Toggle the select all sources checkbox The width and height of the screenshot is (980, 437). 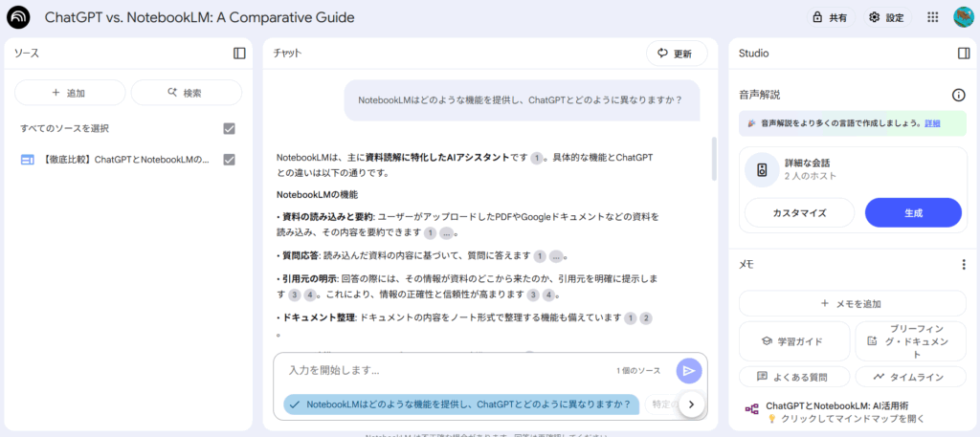pos(230,128)
